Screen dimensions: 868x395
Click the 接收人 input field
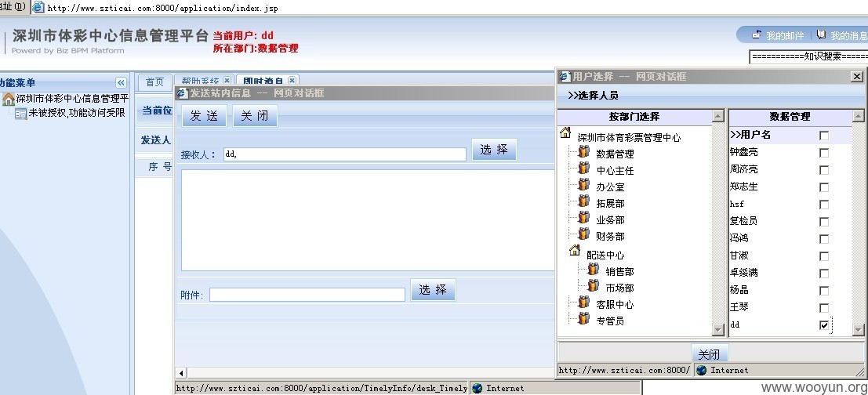345,154
